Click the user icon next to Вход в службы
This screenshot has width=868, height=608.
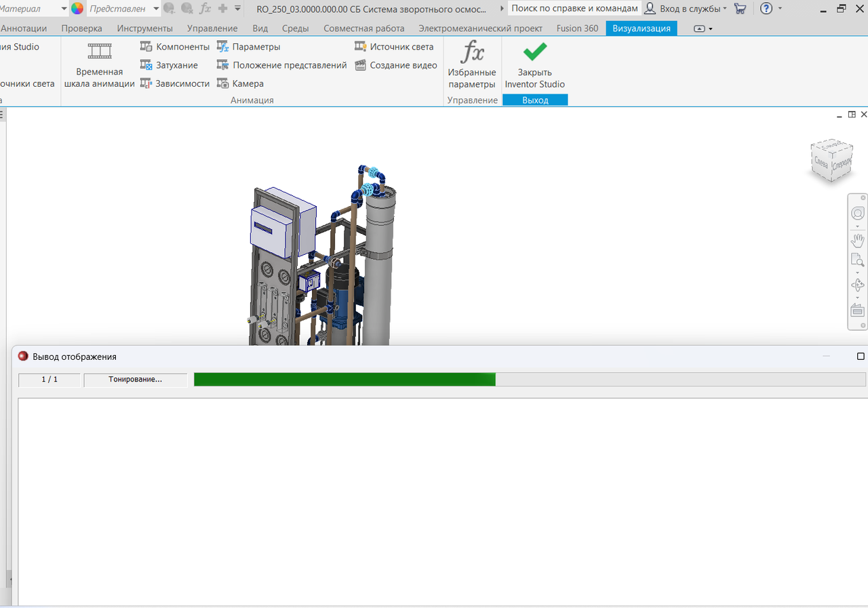point(650,9)
